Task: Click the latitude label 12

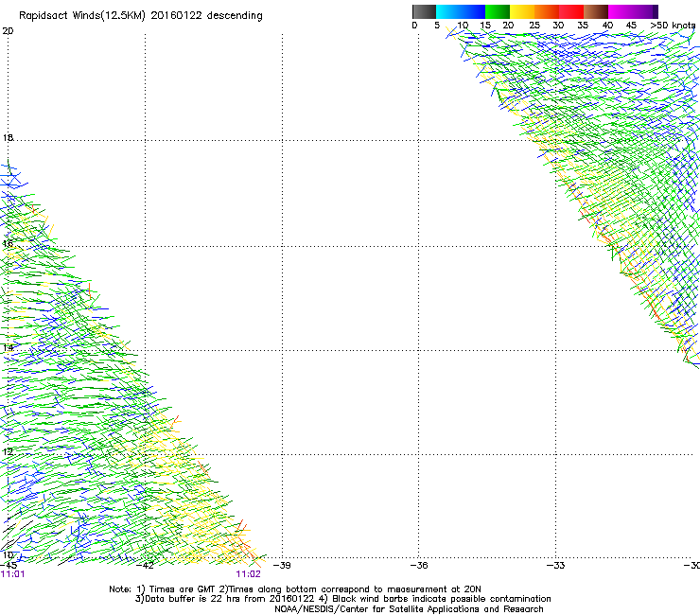Action: click(x=8, y=451)
